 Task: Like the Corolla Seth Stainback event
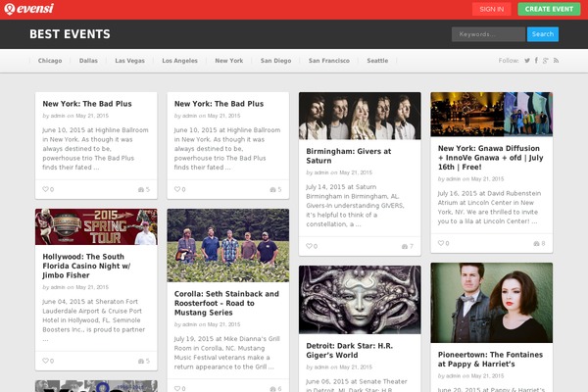(180, 388)
